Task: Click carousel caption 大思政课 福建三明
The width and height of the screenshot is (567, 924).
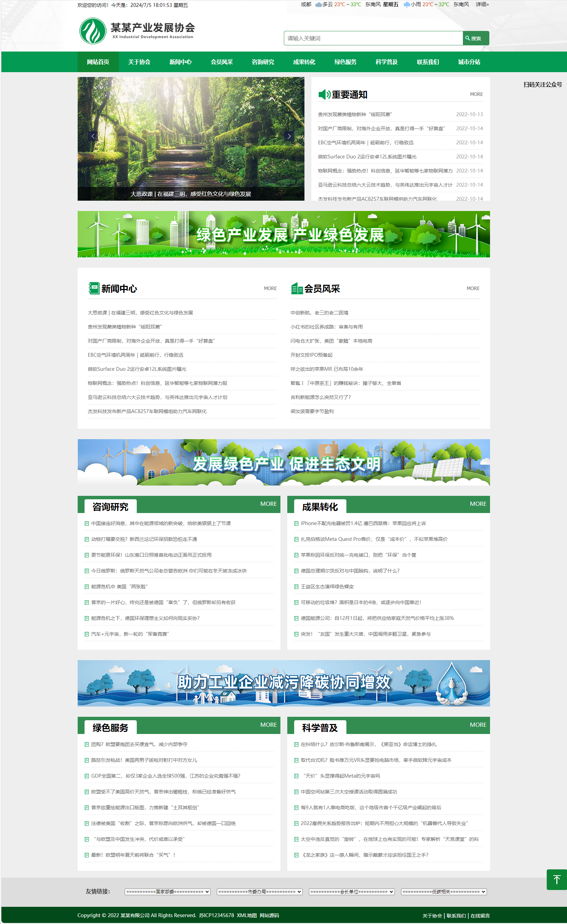Action: coord(191,194)
